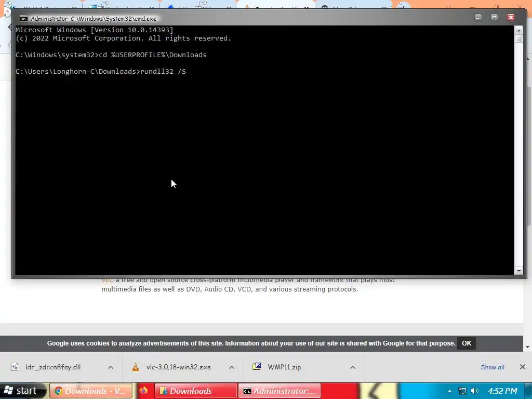This screenshot has height=399, width=532.
Task: Click the network icon in system tray
Action: point(462,391)
